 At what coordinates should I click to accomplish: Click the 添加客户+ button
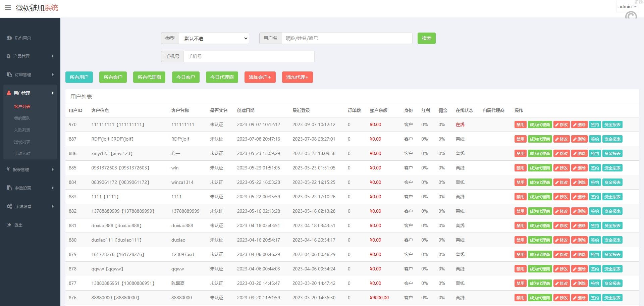(260, 77)
